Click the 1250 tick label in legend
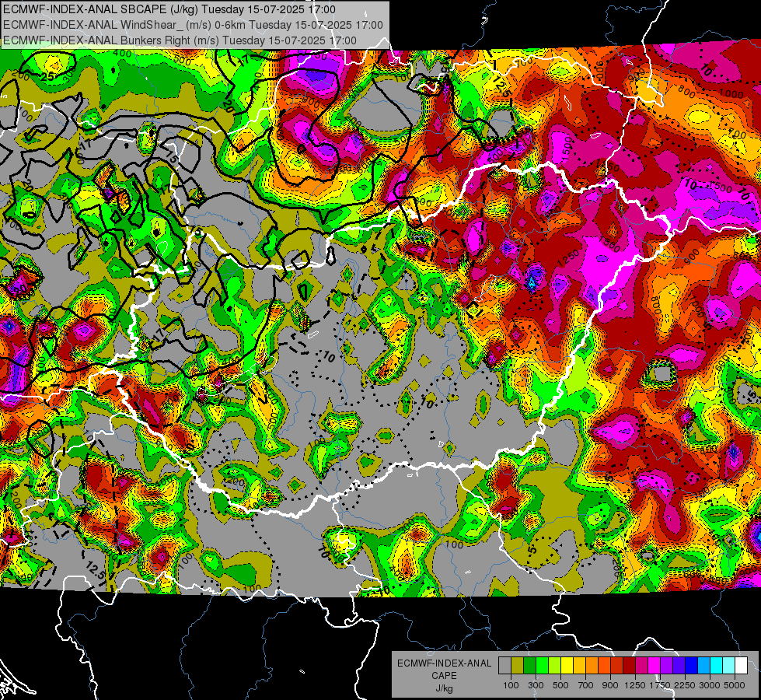 635,685
